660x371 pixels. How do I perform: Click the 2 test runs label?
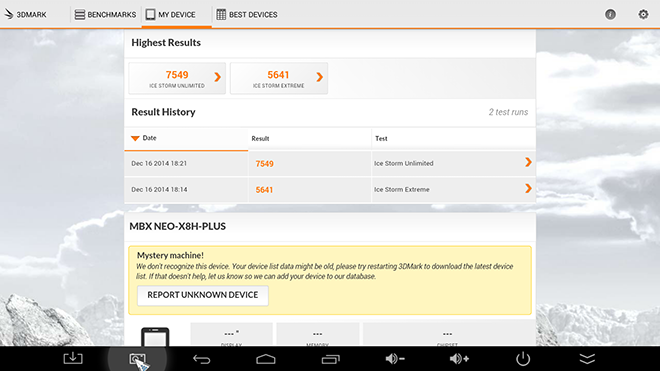click(508, 112)
